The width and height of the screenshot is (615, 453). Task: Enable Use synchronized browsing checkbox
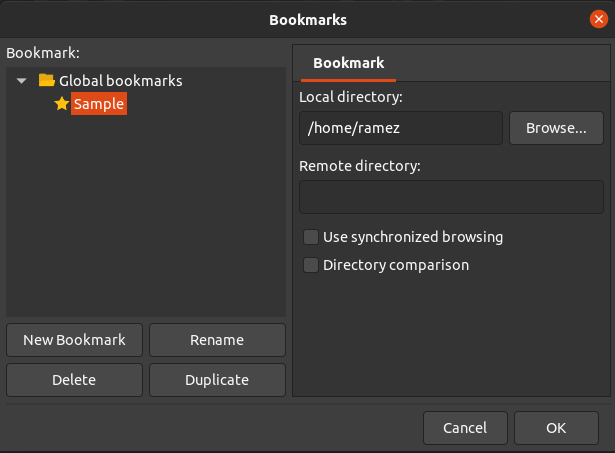tap(311, 237)
